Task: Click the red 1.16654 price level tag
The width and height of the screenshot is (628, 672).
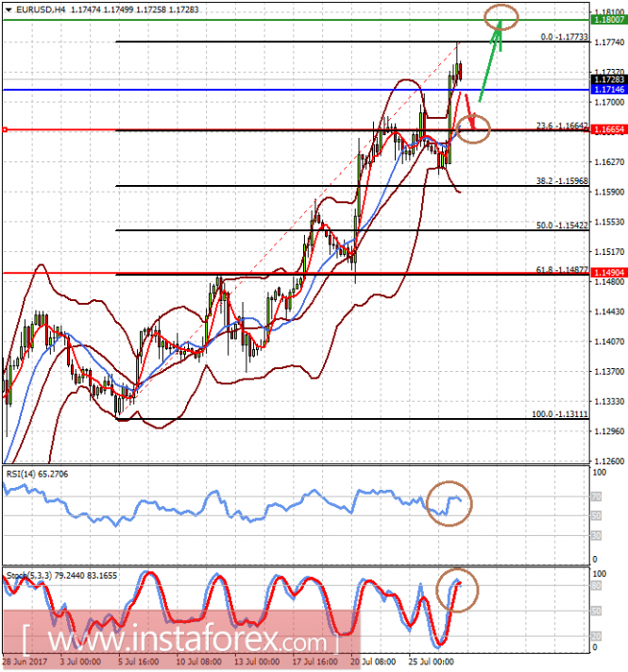Action: [x=606, y=129]
